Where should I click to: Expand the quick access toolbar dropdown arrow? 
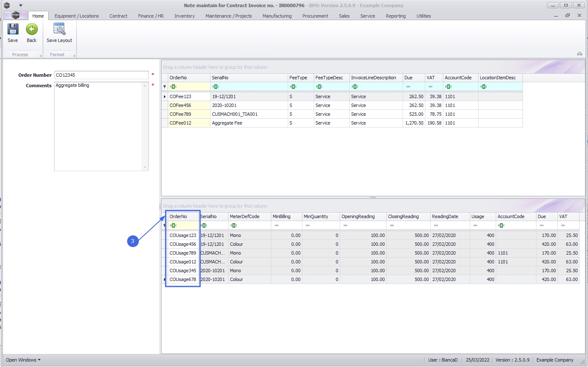(21, 5)
